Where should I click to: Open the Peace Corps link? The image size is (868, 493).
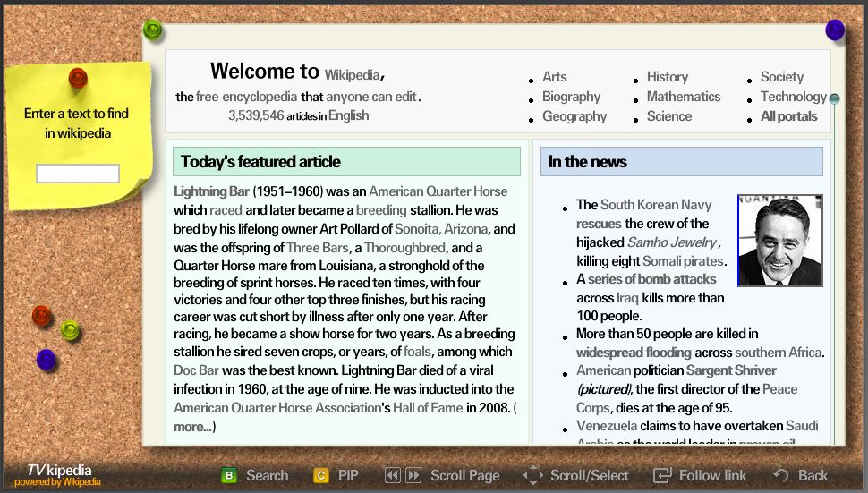point(779,389)
